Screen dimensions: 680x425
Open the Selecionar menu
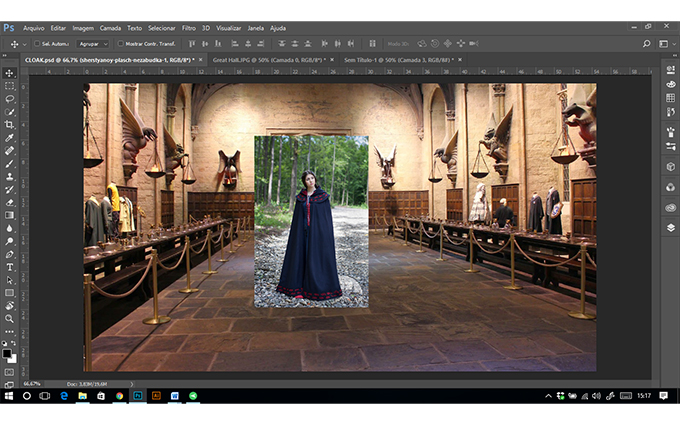point(161,28)
